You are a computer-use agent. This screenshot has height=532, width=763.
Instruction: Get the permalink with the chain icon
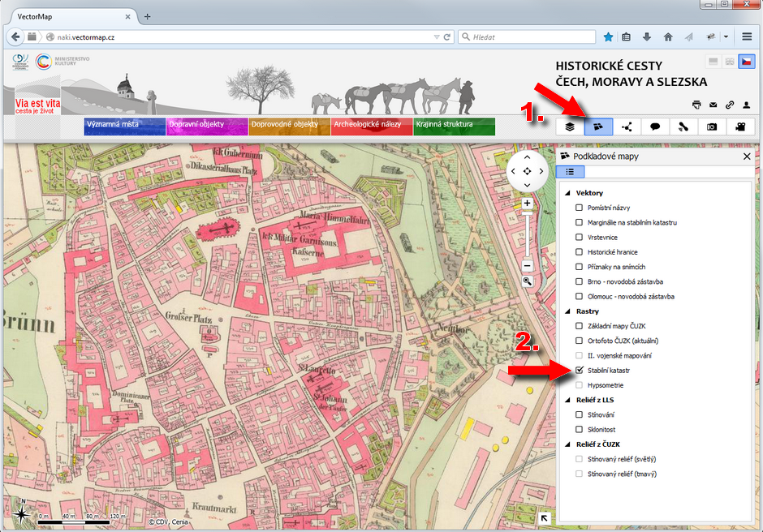click(x=730, y=105)
